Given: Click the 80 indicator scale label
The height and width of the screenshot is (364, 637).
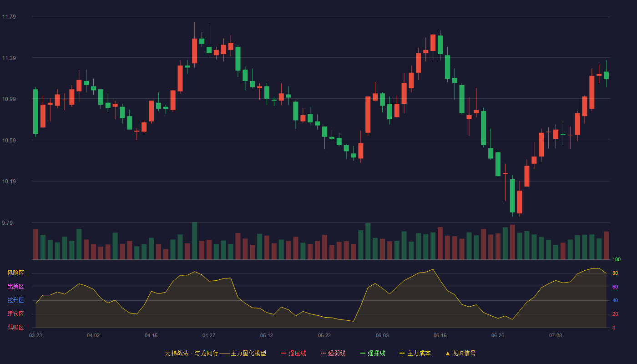Looking at the screenshot, I should [615, 273].
